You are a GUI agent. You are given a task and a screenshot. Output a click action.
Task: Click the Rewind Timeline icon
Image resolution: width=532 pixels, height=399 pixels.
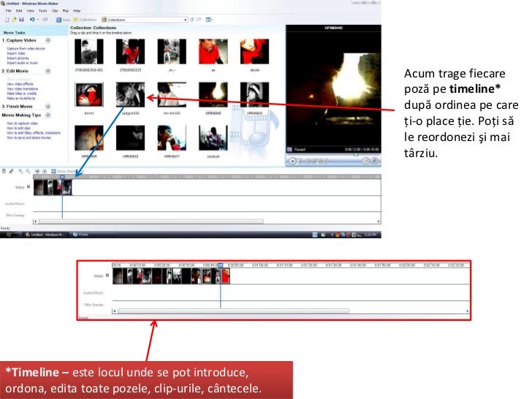click(x=37, y=171)
